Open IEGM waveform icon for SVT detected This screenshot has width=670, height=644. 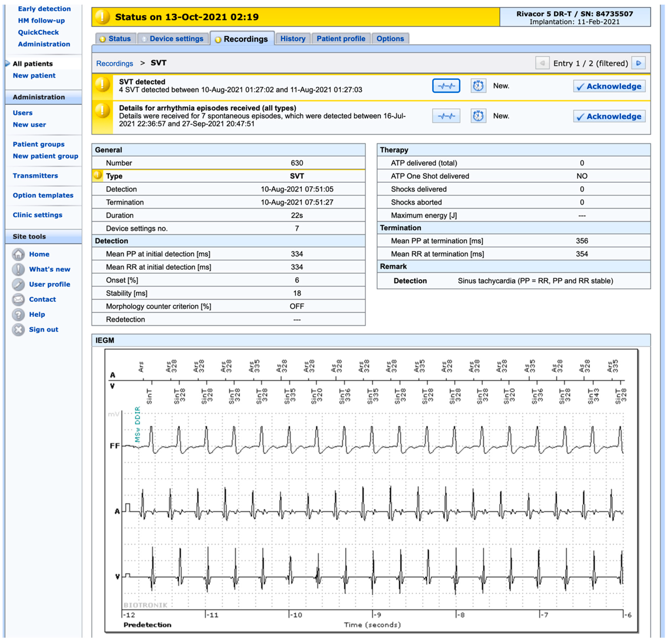(x=446, y=86)
